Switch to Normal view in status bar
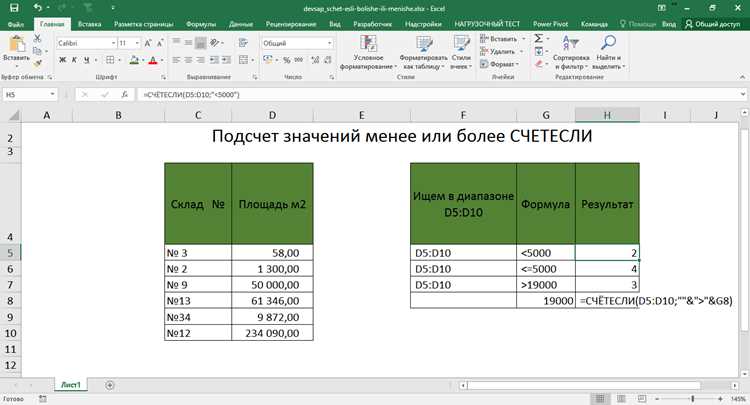This screenshot has width=750, height=405. (600, 398)
